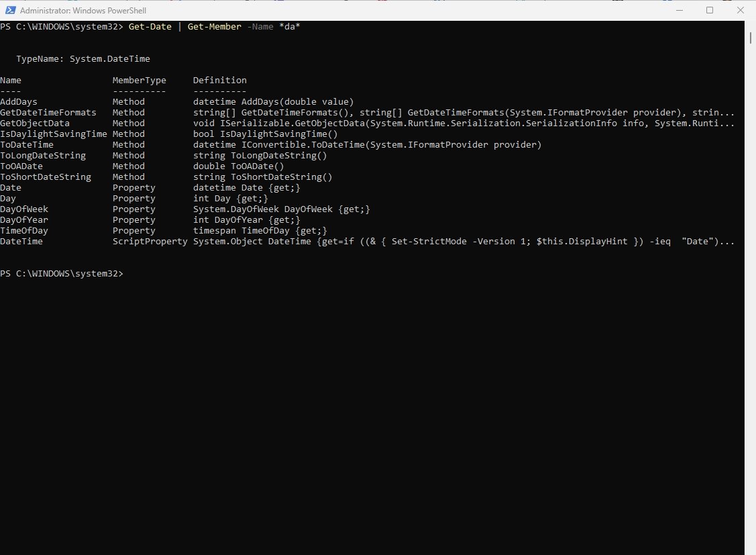
Task: Click the '*da*' wildcard argument
Action: (x=289, y=27)
